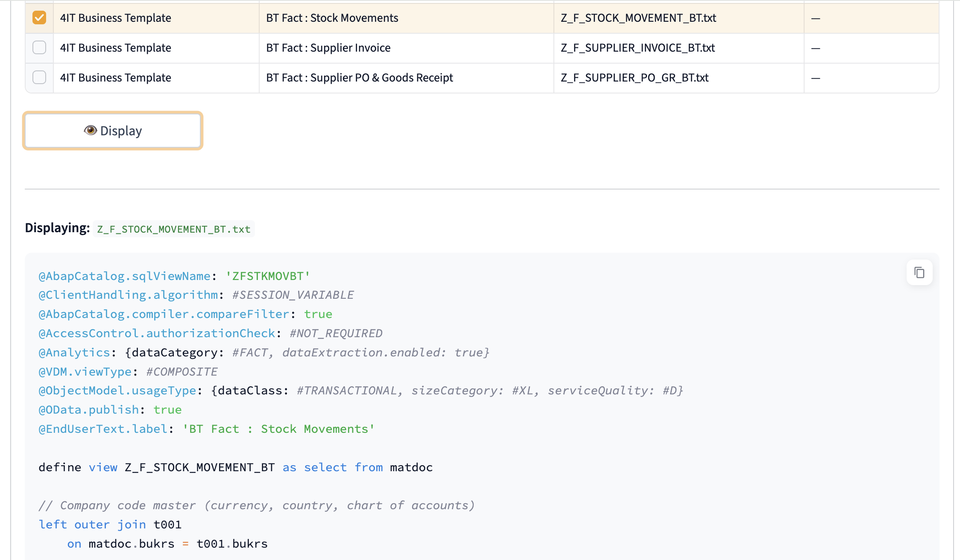This screenshot has width=960, height=560.
Task: Click the Z_F_STOCK_MOVEMENT_BT.txt badge next to Displaying
Action: click(x=173, y=229)
